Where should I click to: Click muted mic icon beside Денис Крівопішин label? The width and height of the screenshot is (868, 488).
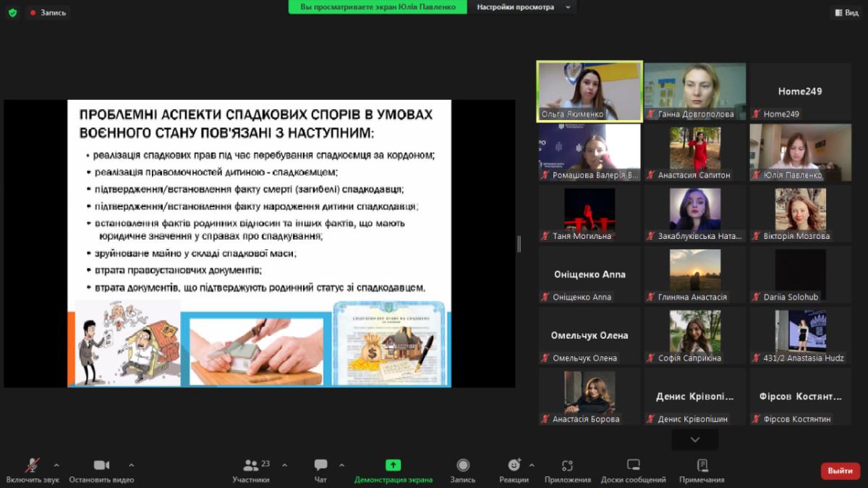click(x=651, y=418)
